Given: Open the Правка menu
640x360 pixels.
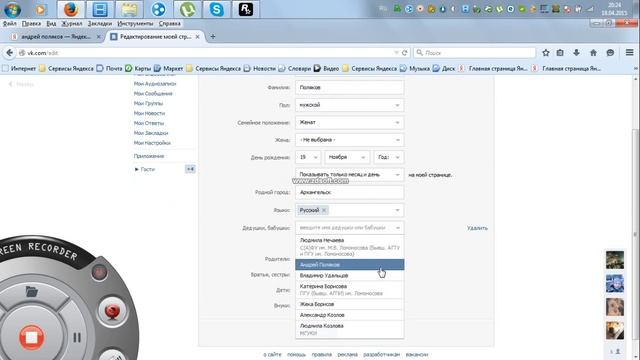Looking at the screenshot, I should (x=31, y=24).
